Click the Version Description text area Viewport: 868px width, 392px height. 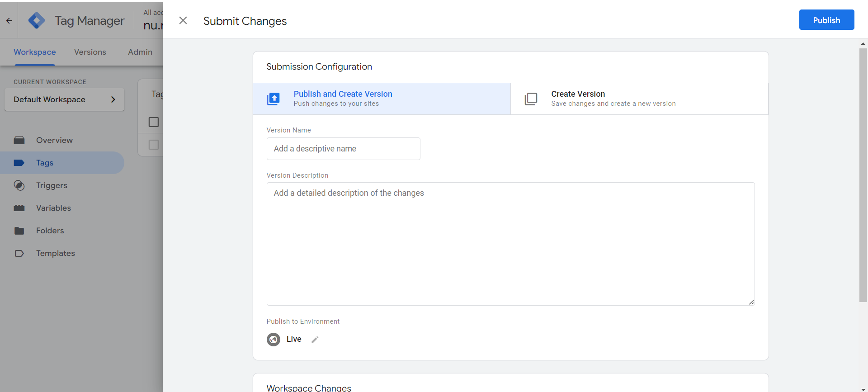(x=510, y=244)
